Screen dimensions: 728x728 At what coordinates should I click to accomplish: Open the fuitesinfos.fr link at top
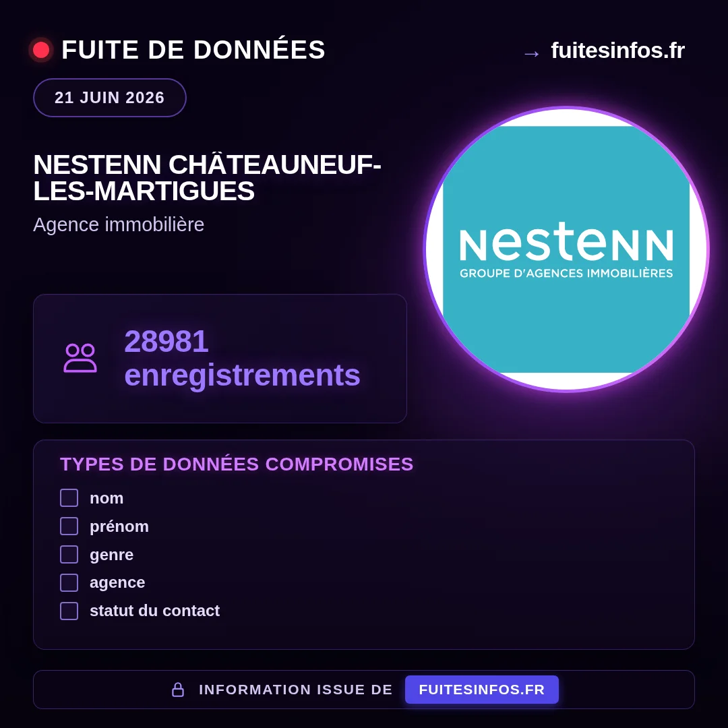click(x=617, y=50)
